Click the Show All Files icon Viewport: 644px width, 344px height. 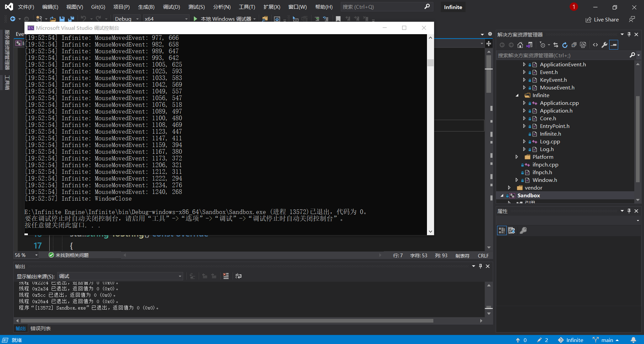click(583, 45)
